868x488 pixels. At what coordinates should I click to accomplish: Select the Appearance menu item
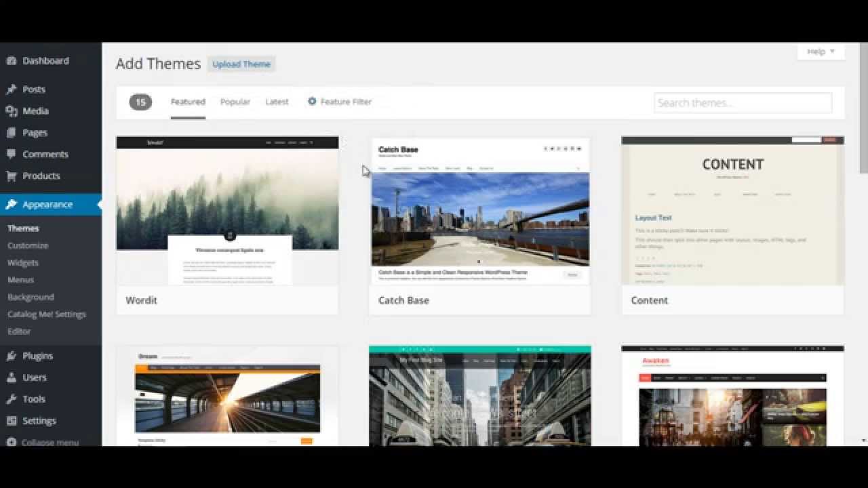point(51,205)
